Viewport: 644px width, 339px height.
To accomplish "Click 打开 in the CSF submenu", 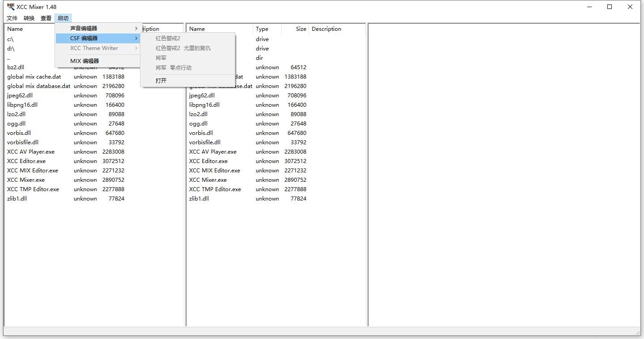I will 188,80.
